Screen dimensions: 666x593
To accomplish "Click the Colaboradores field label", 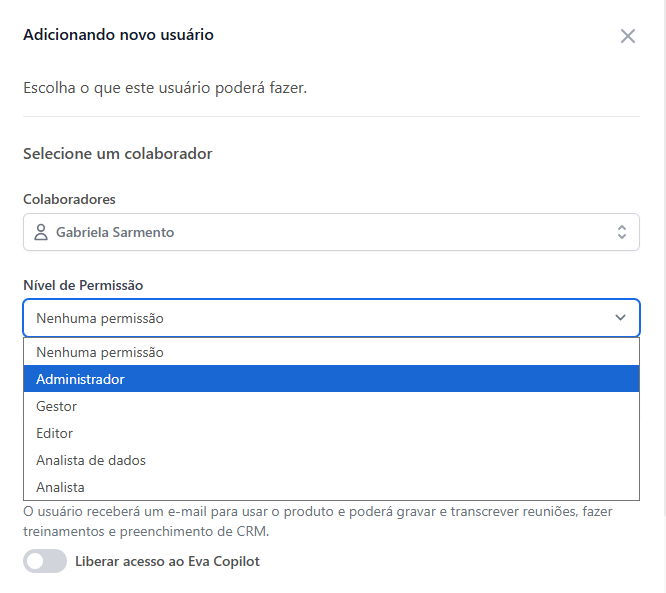I will (x=69, y=199).
